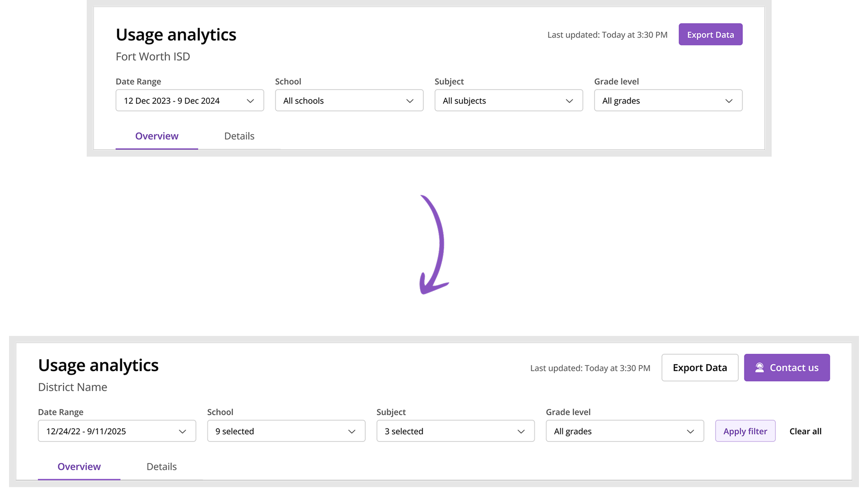868x488 pixels.
Task: Open the 3 selected Subject dropdown
Action: coord(455,431)
